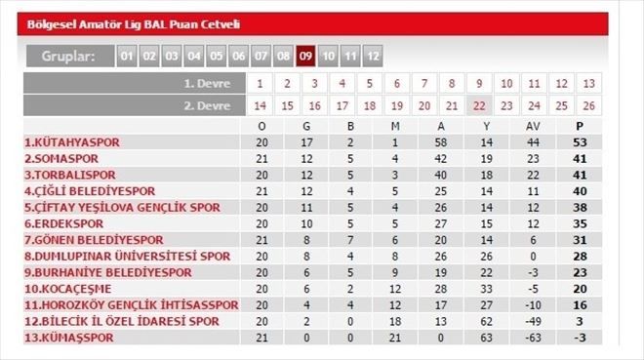Open group 10 tab
The width and height of the screenshot is (644, 360).
pyautogui.click(x=328, y=56)
